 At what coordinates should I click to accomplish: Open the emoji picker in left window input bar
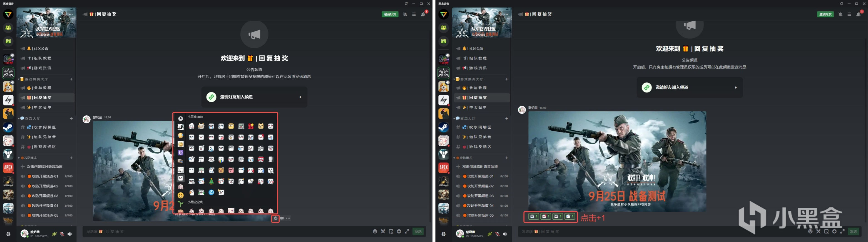coord(375,231)
